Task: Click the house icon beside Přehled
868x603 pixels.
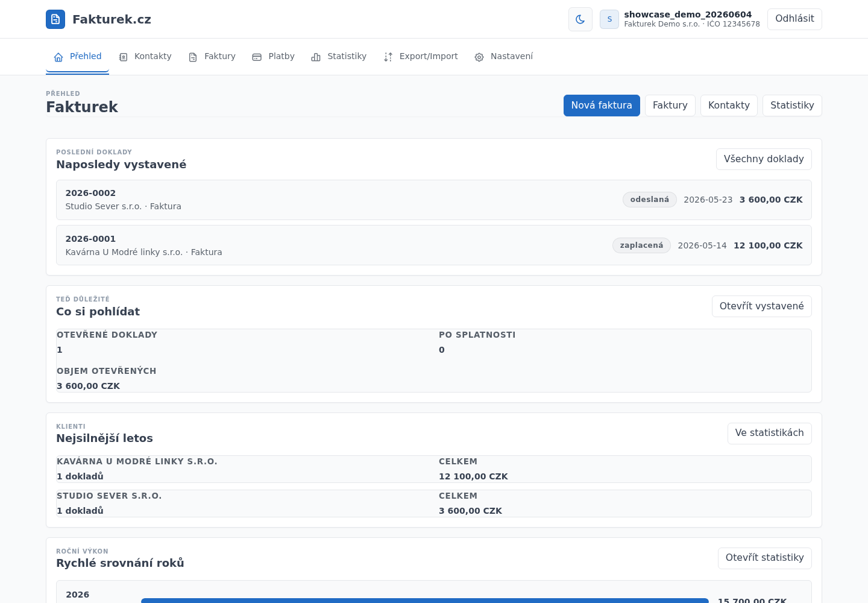Action: pyautogui.click(x=58, y=57)
